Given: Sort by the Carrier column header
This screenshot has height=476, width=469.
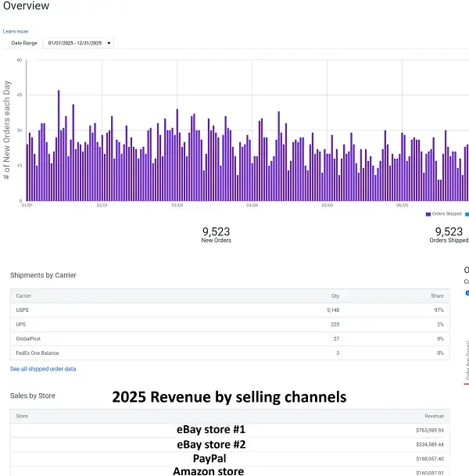Looking at the screenshot, I should (x=23, y=296).
